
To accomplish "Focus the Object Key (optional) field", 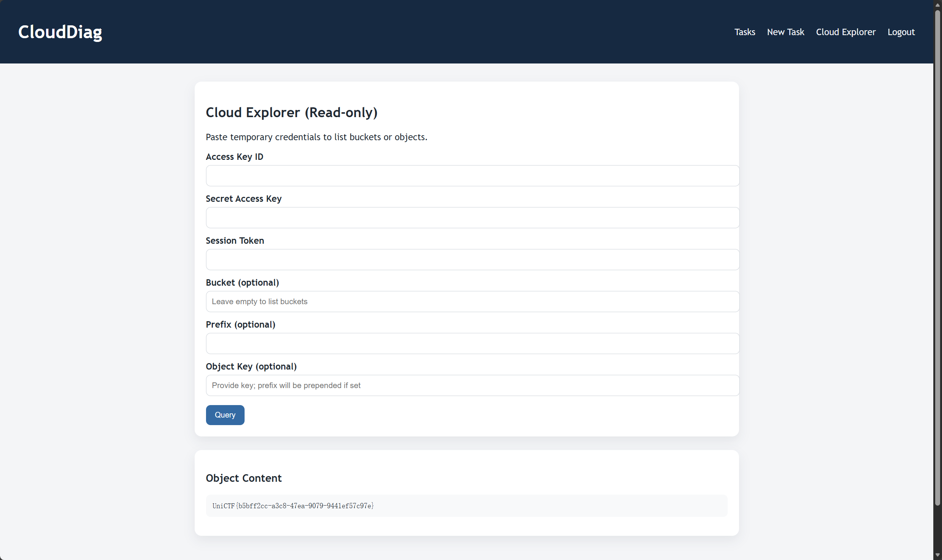I will pyautogui.click(x=473, y=385).
